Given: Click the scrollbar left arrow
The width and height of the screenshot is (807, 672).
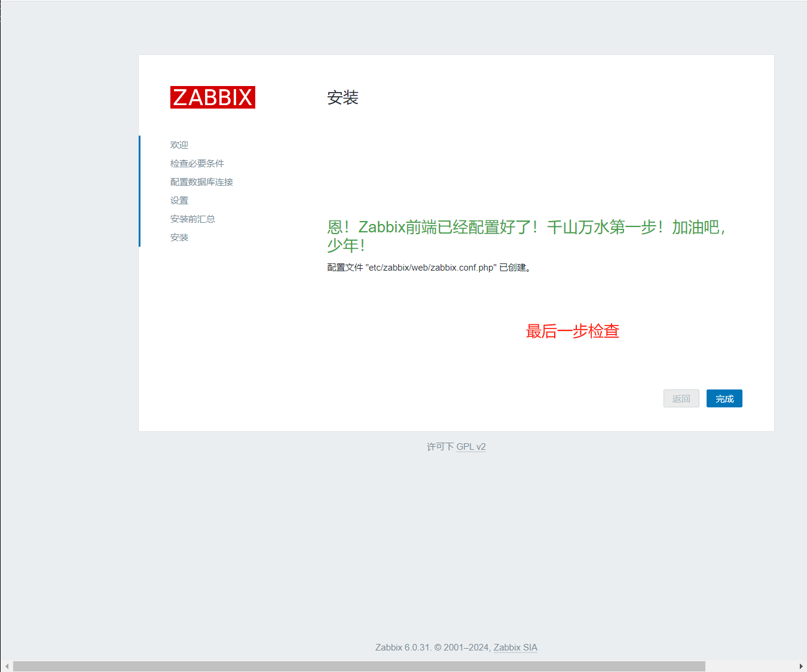Looking at the screenshot, I should tap(7, 666).
